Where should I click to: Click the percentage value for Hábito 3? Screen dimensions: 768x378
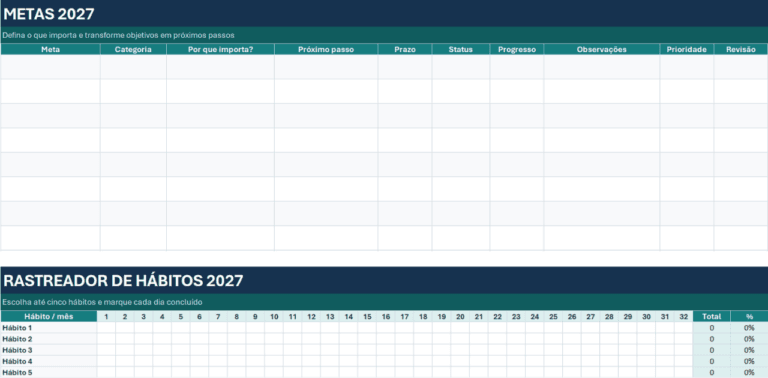coord(749,350)
